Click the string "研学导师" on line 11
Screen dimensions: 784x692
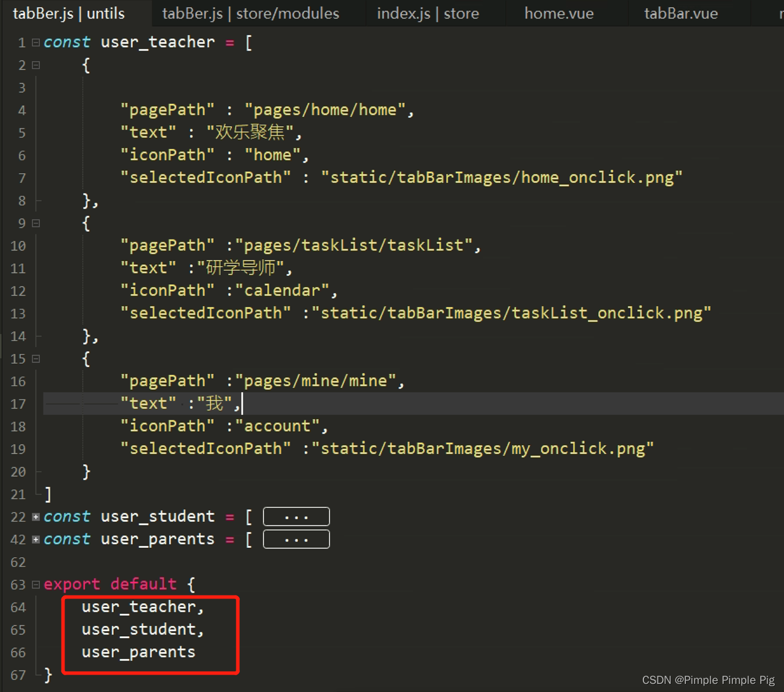(x=240, y=268)
